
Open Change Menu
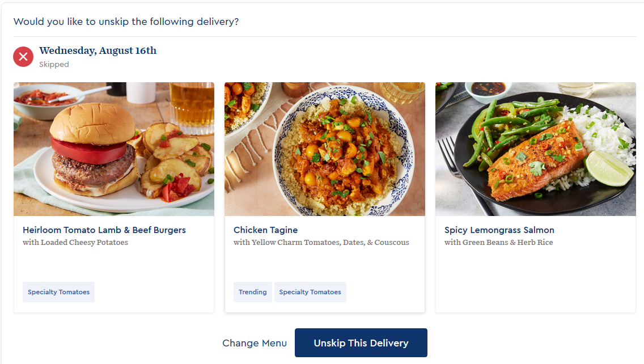(x=254, y=343)
